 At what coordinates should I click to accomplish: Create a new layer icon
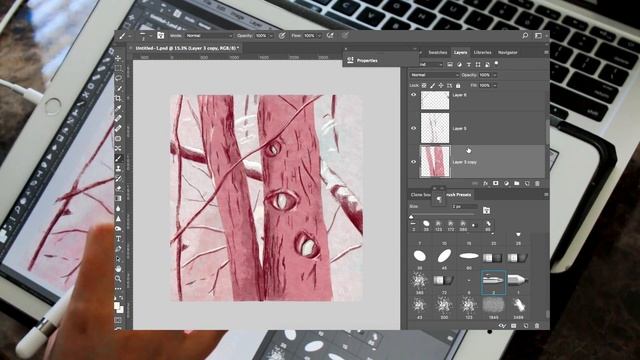pos(527,184)
